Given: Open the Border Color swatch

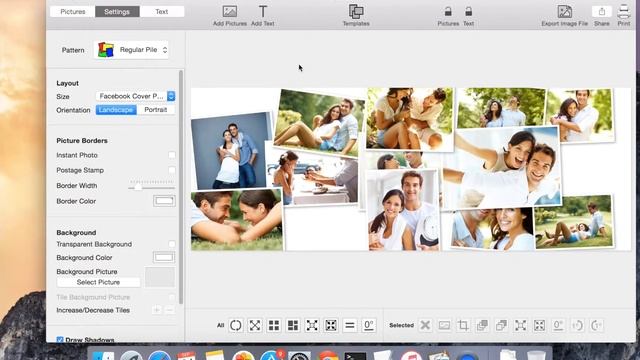Looking at the screenshot, I should pos(164,201).
